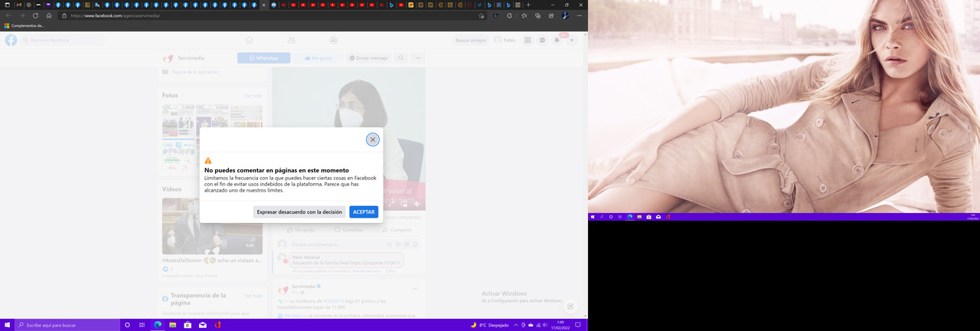Open the Edge profile avatar

[566, 15]
